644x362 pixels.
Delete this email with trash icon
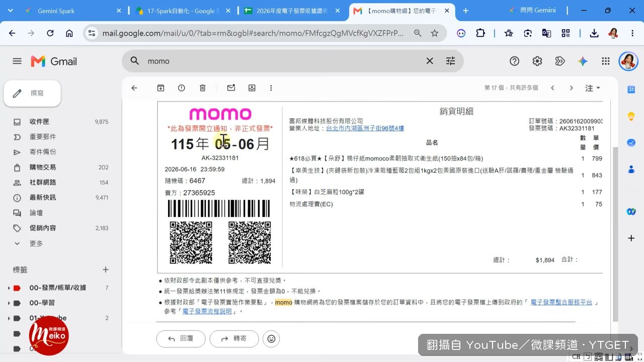pos(203,88)
